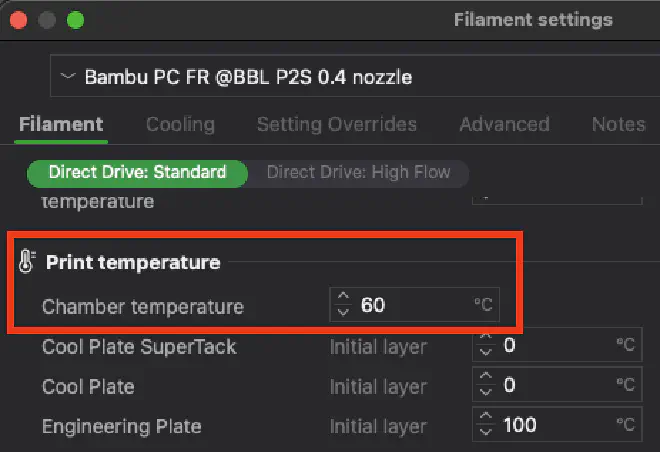Switch to the Filament tab
Image resolution: width=660 pixels, height=452 pixels.
61,124
